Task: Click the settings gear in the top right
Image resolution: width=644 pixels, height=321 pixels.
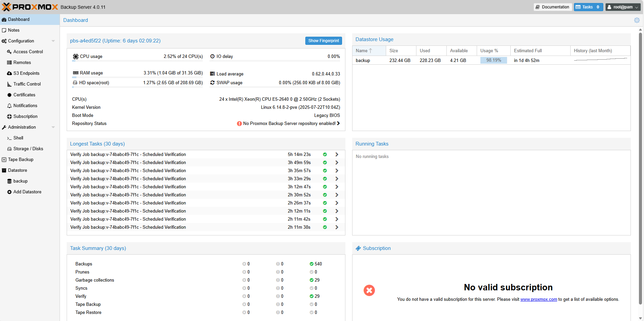Action: tap(637, 20)
